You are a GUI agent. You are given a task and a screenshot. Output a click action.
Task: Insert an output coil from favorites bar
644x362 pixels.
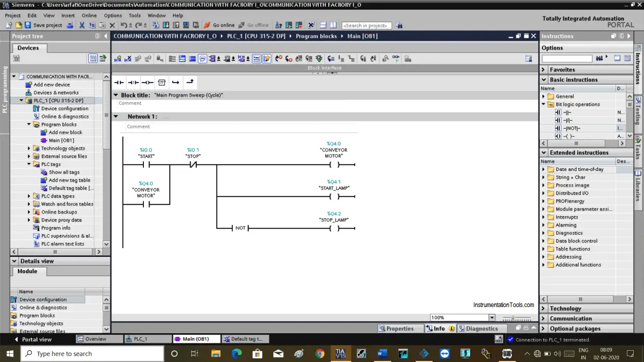point(148,82)
